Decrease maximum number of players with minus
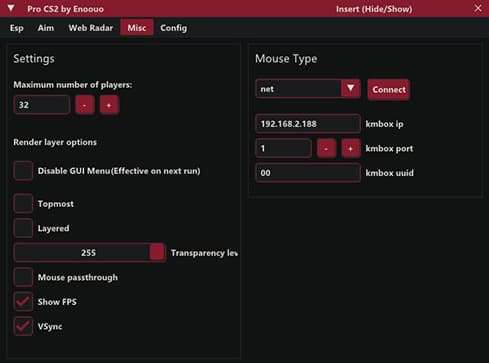 coord(85,105)
